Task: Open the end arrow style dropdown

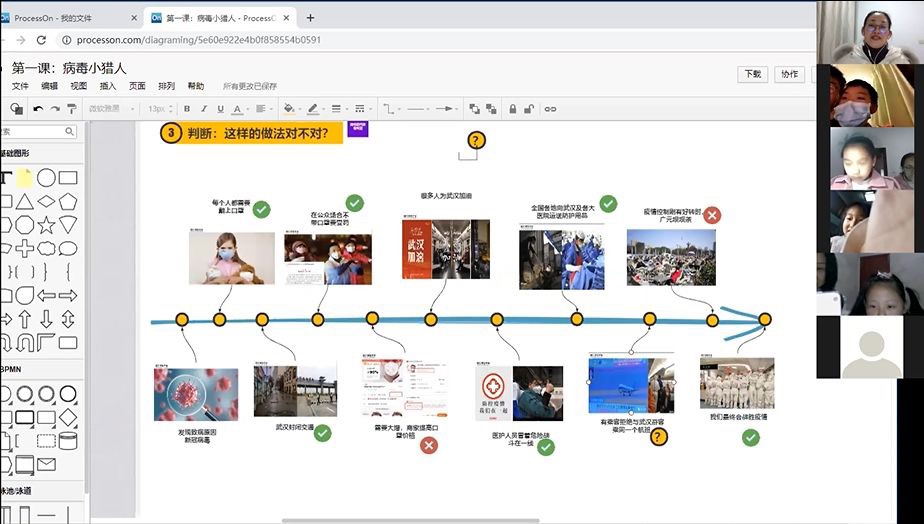Action: tap(447, 108)
